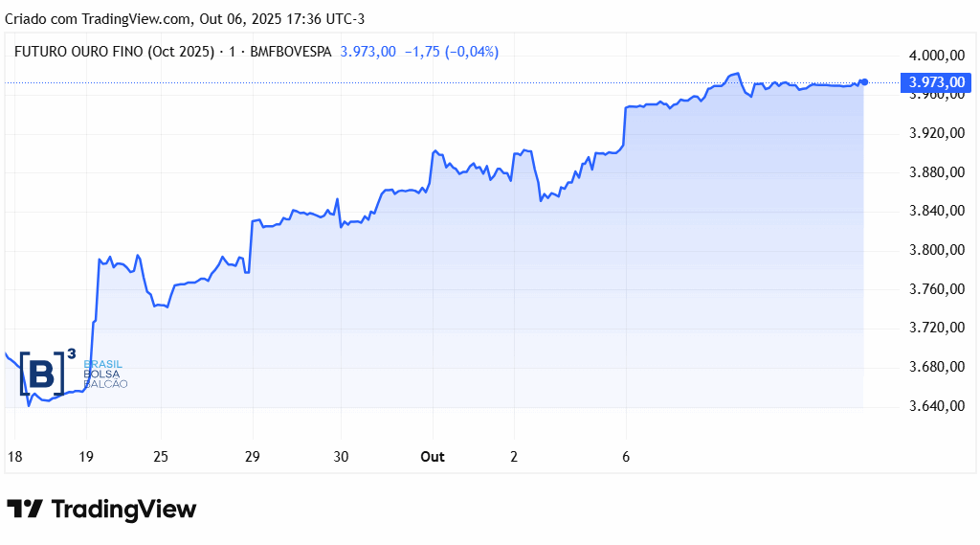This screenshot has width=980, height=545.
Task: Click the TradingView logo icon at bottom
Action: tap(25, 510)
